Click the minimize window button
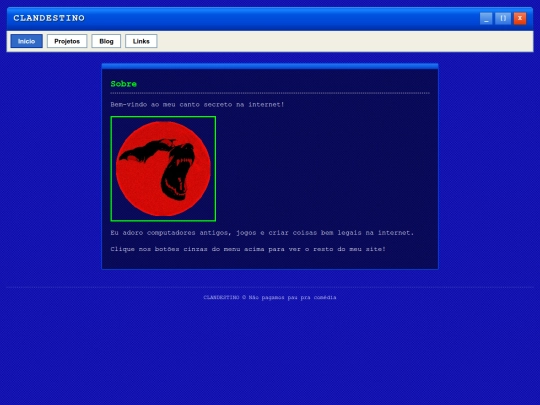Viewport: 540px width, 405px height. coord(486,19)
